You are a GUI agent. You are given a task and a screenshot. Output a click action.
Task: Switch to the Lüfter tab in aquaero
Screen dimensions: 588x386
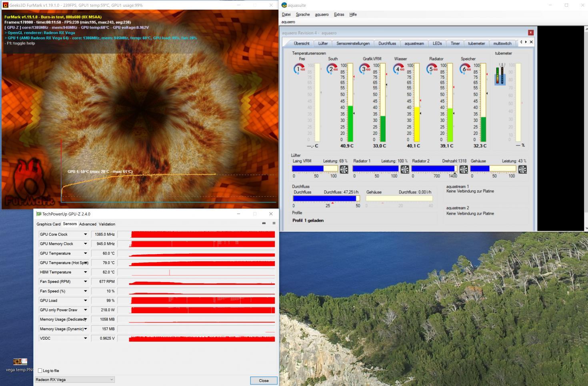click(323, 43)
